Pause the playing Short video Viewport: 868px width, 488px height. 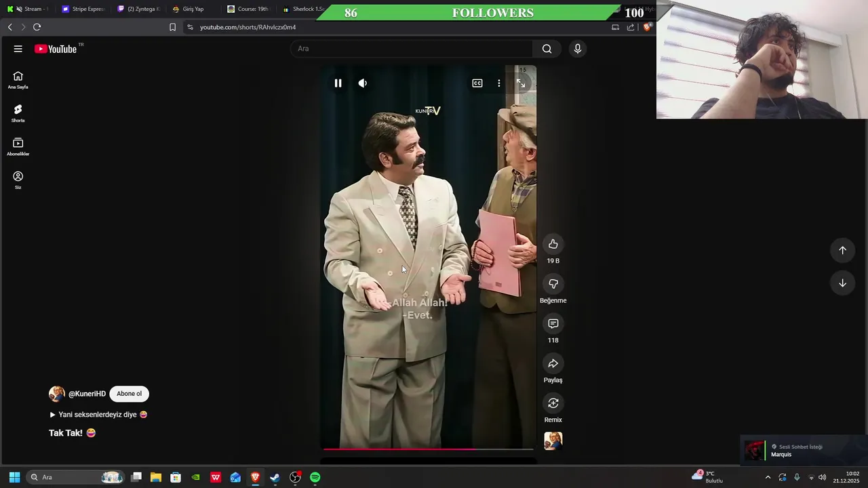point(338,83)
